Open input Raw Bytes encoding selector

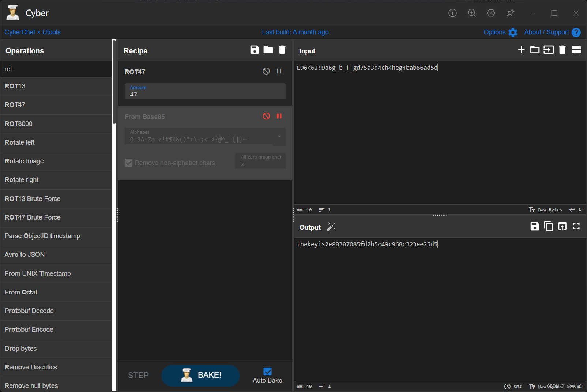(x=545, y=210)
